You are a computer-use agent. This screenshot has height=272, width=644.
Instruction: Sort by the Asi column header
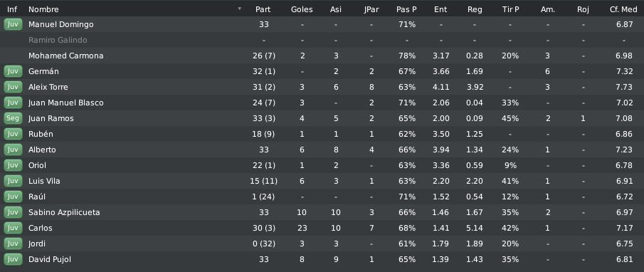pos(336,9)
